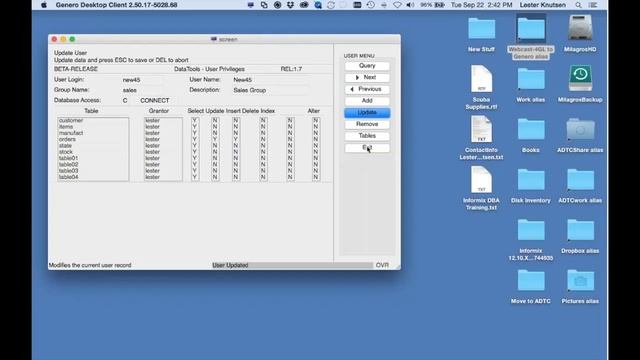
Task: Click the Remove button
Action: [367, 124]
